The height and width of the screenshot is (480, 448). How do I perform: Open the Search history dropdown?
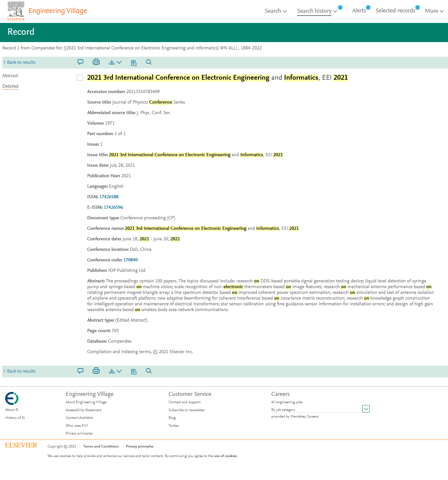tap(317, 11)
